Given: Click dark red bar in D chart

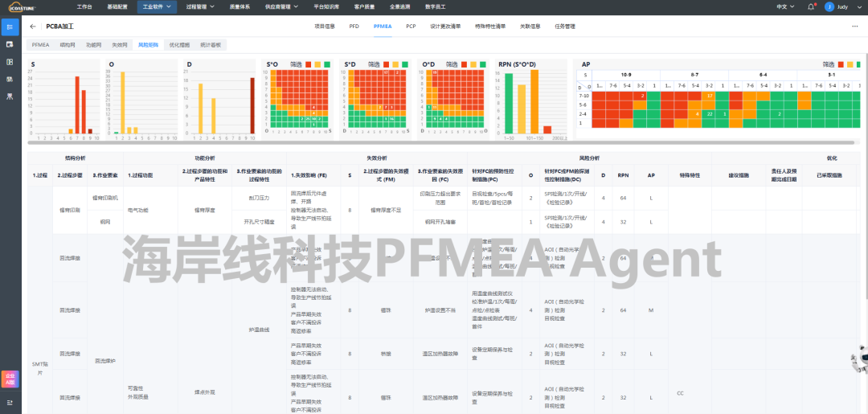Looking at the screenshot, I should 252,105.
